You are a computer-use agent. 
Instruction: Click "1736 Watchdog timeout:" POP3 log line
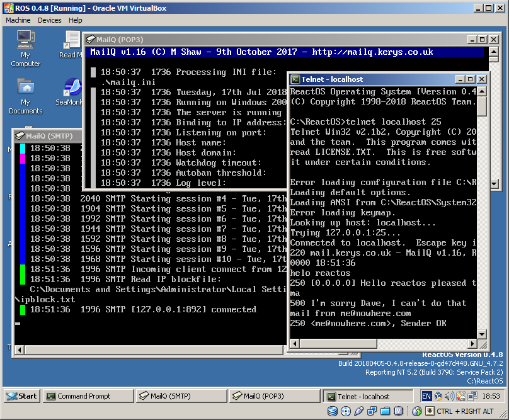tap(181, 162)
